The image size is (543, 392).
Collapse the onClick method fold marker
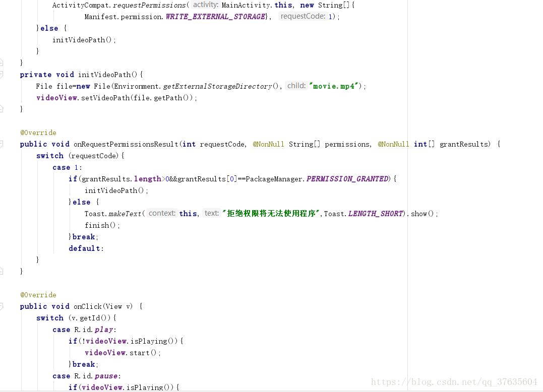[2, 306]
